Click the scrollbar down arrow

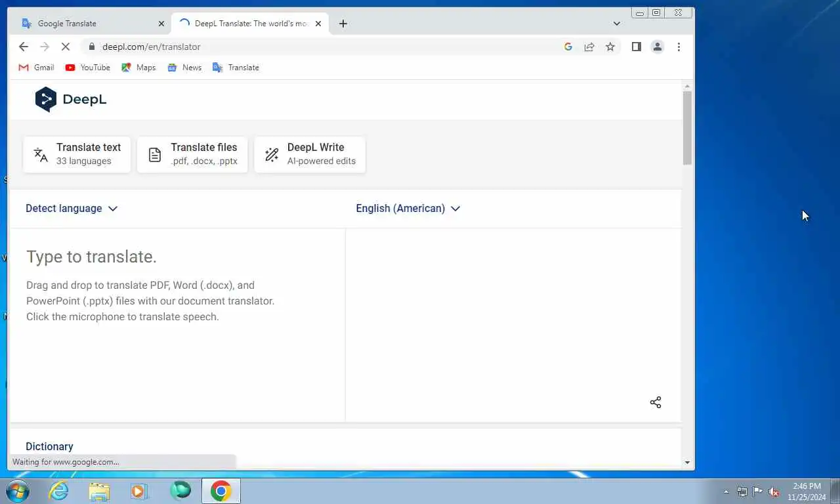[x=687, y=463]
